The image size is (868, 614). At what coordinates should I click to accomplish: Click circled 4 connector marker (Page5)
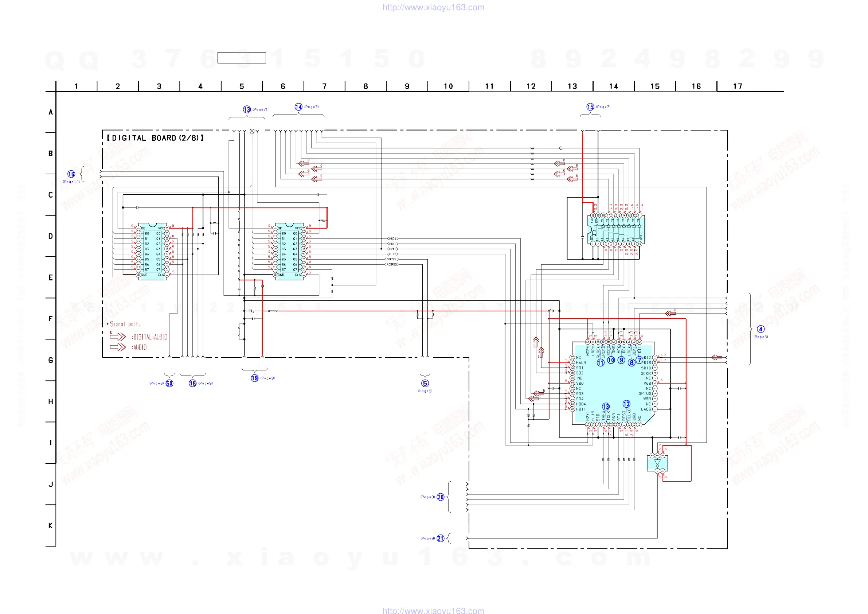pyautogui.click(x=760, y=329)
